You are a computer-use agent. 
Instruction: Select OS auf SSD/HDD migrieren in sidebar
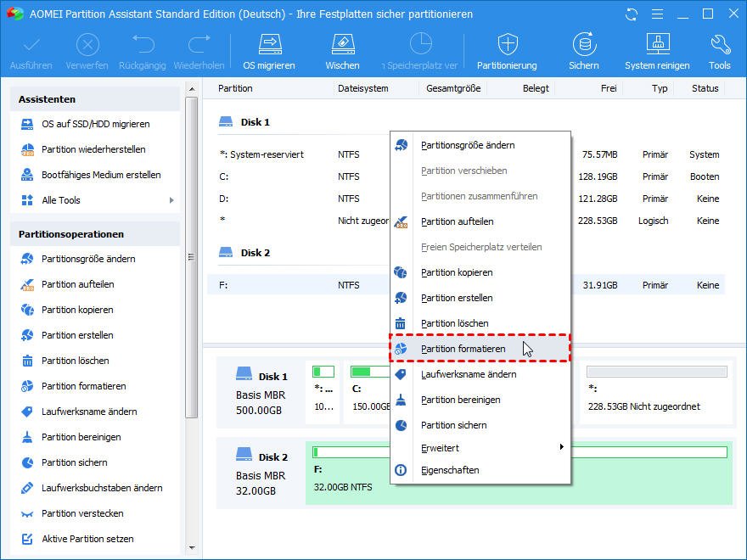tap(95, 124)
